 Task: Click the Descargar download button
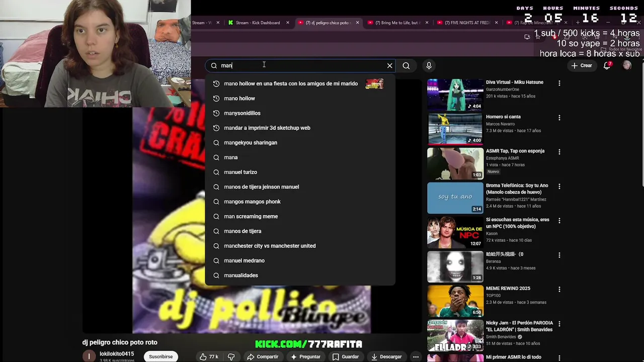386,356
